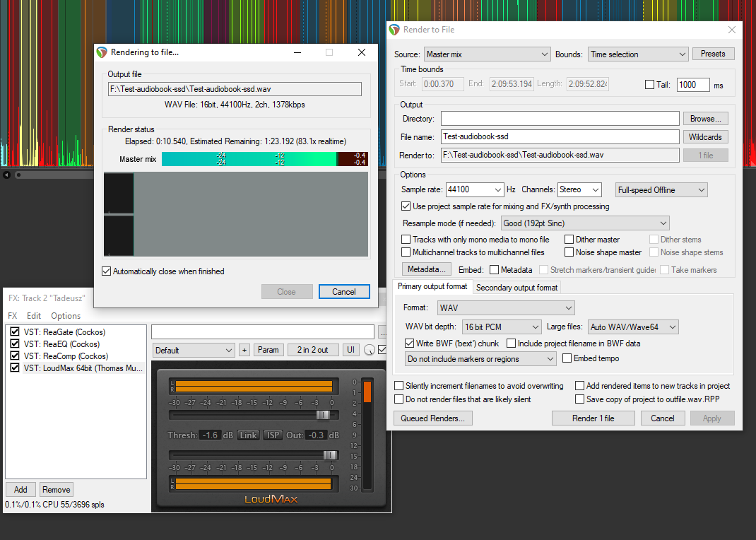This screenshot has height=540, width=756.
Task: Open the UI toggle button in FX window
Action: click(350, 350)
